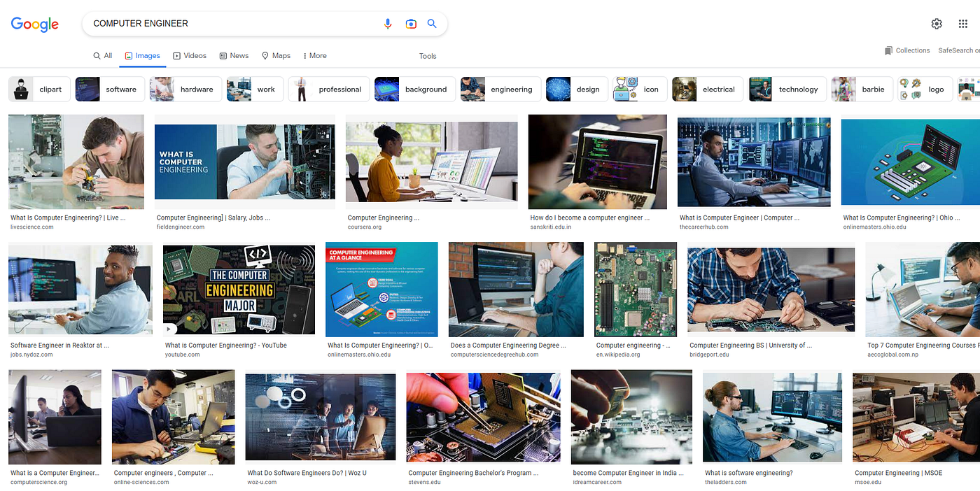Click the Google logo

coord(35,24)
